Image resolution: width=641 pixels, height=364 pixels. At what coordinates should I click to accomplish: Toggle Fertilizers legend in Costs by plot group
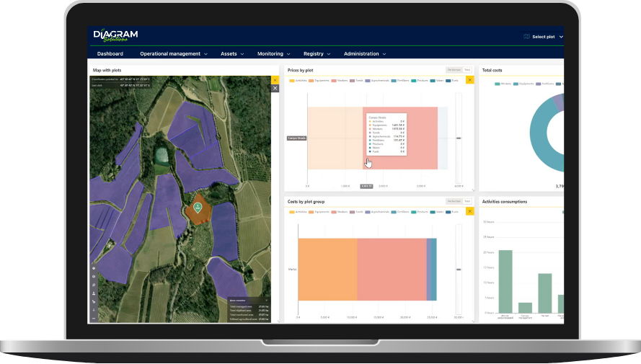(x=400, y=212)
